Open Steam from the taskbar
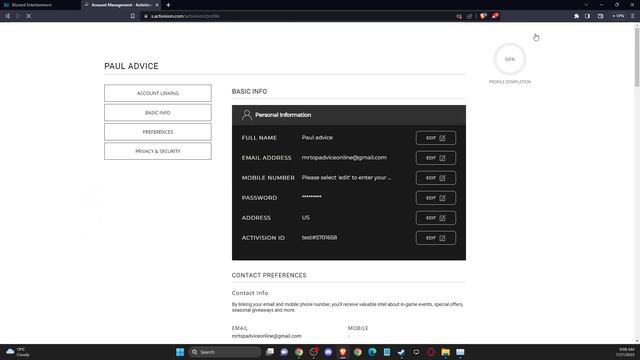640x360 pixels. (402, 352)
